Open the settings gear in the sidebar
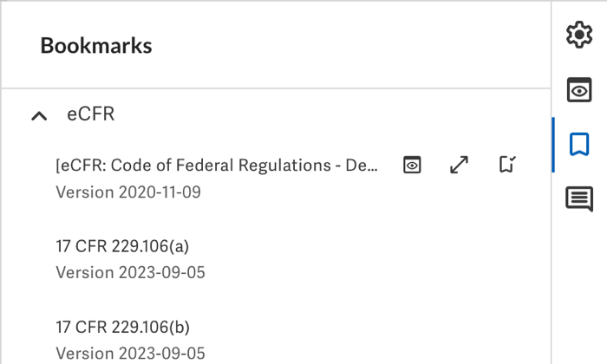This screenshot has width=607, height=364. click(578, 35)
